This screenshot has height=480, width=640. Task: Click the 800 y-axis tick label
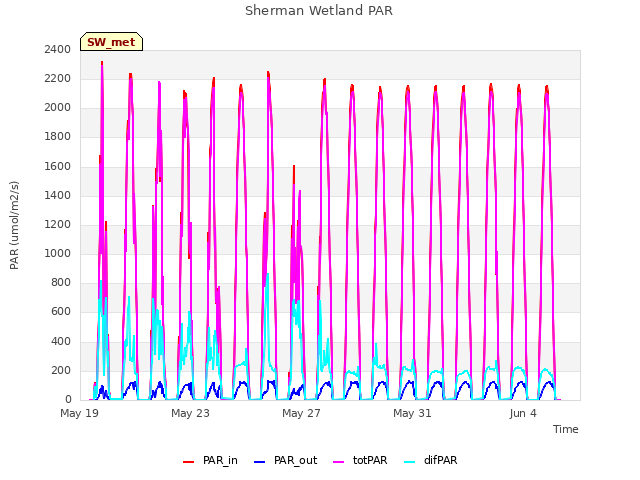coord(61,282)
